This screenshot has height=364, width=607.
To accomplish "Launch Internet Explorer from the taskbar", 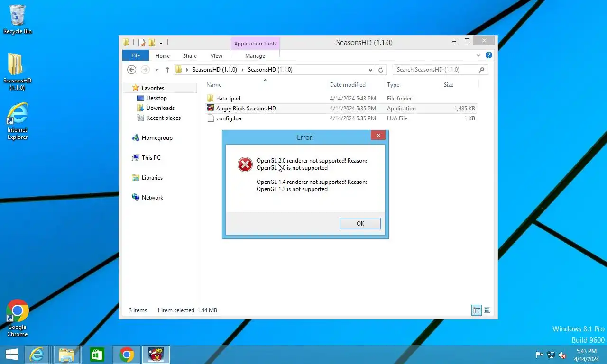I will [x=37, y=355].
